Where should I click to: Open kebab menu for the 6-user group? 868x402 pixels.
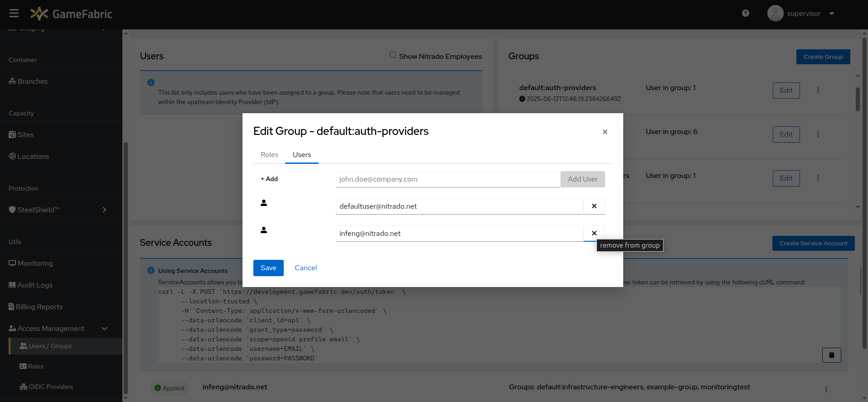(818, 134)
